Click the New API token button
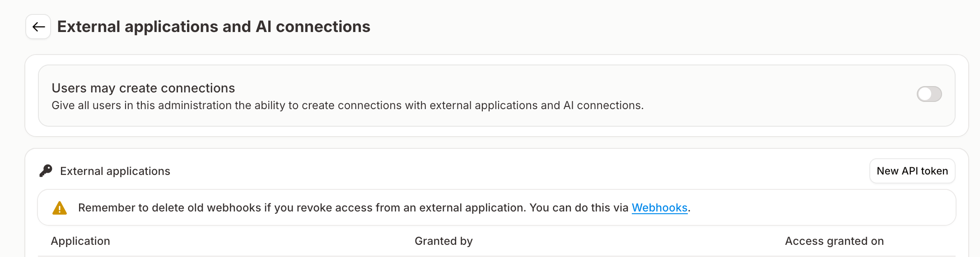This screenshot has width=980, height=257. 912,171
